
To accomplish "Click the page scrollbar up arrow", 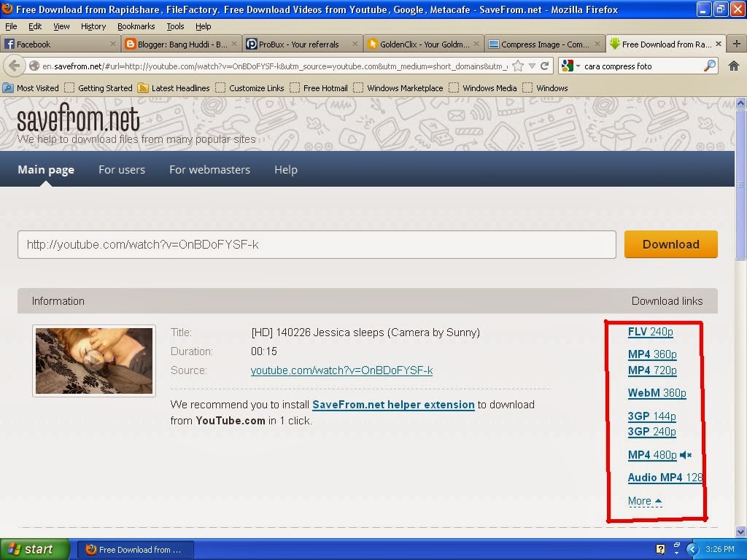I will [740, 103].
